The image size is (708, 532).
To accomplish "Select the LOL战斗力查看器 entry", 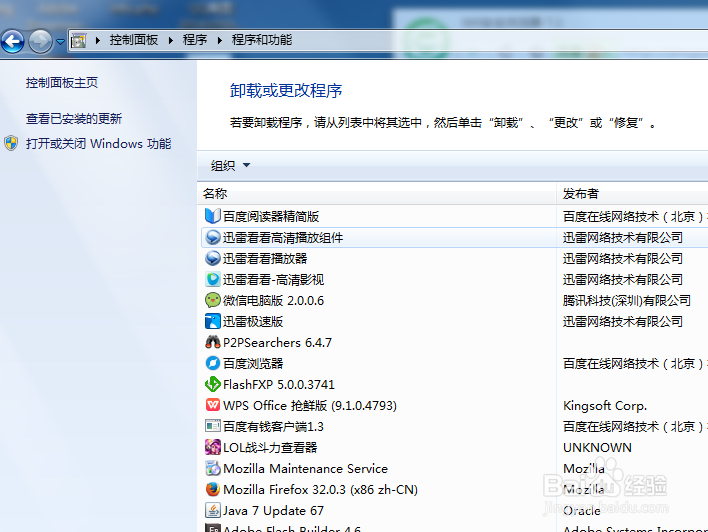I will click(x=270, y=448).
